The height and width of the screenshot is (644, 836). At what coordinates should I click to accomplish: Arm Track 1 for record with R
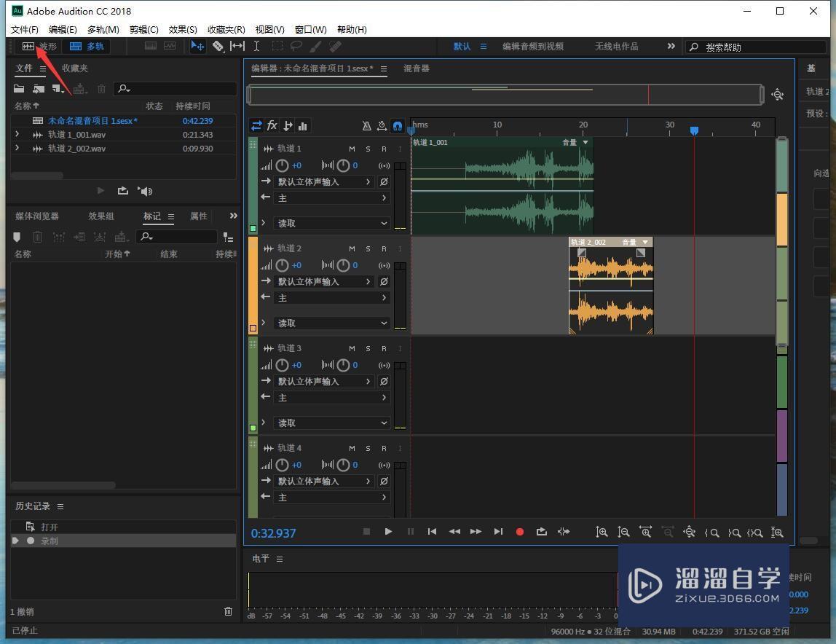click(x=384, y=149)
